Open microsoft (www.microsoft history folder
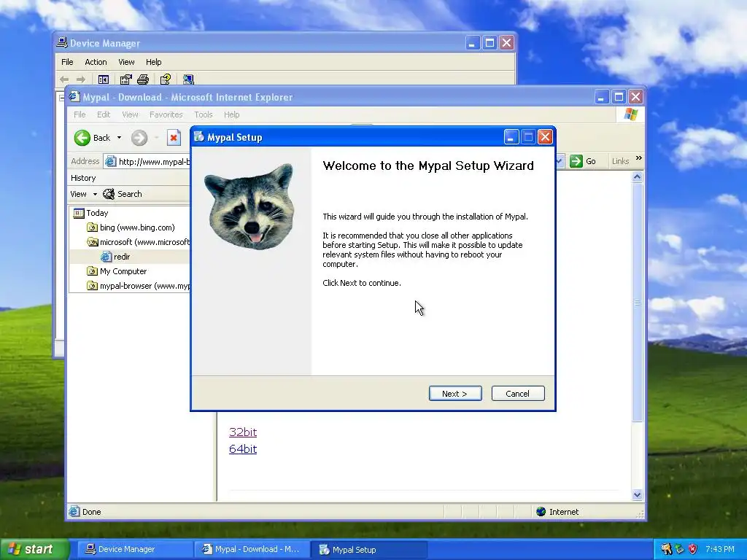 click(x=138, y=242)
